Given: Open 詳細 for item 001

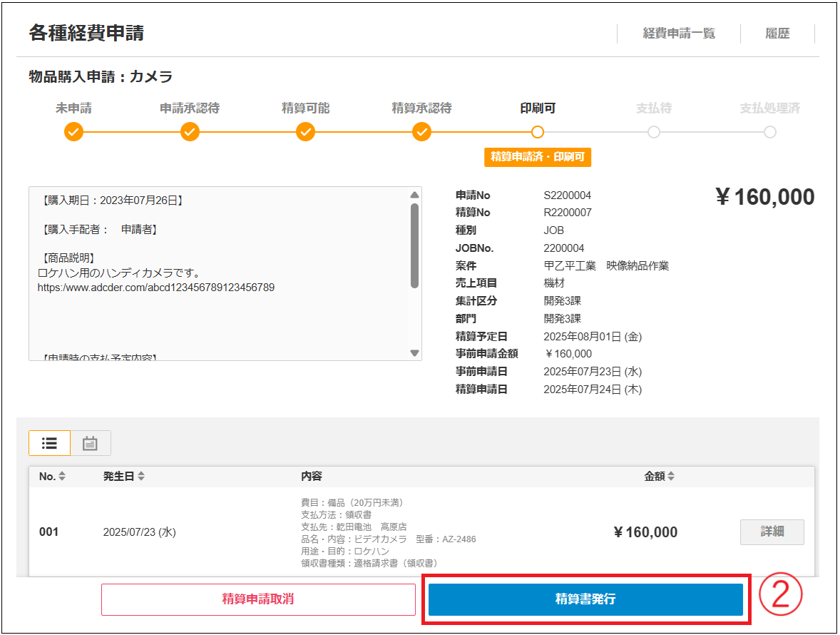Looking at the screenshot, I should 772,532.
